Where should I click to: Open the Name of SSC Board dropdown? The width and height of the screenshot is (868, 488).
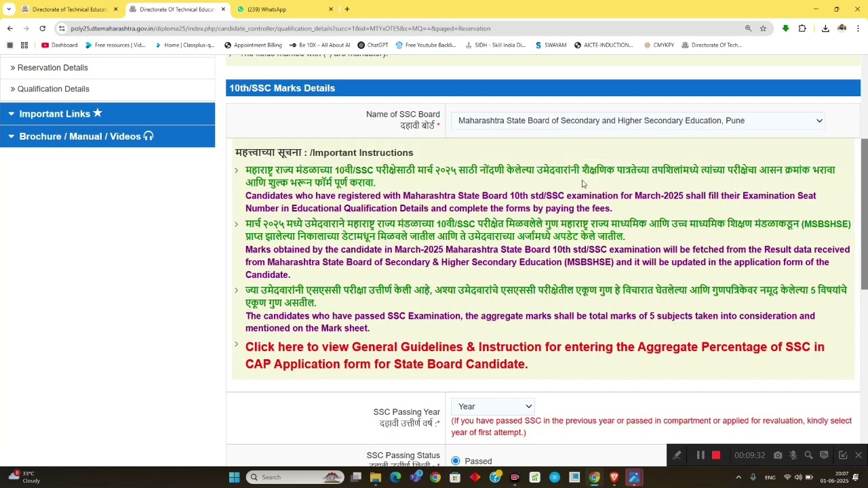point(637,121)
